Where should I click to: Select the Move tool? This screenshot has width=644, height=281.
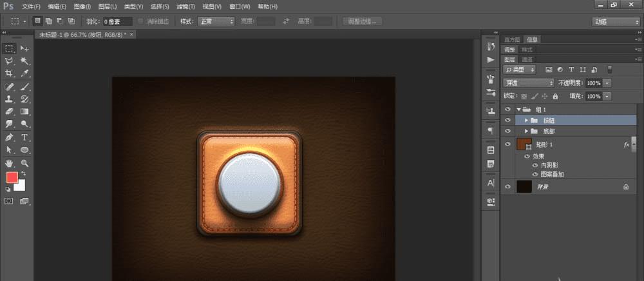[x=24, y=48]
